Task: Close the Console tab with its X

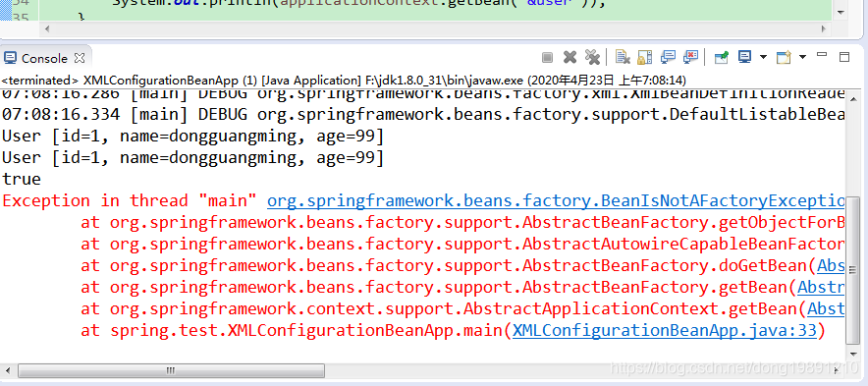Action: [x=80, y=58]
